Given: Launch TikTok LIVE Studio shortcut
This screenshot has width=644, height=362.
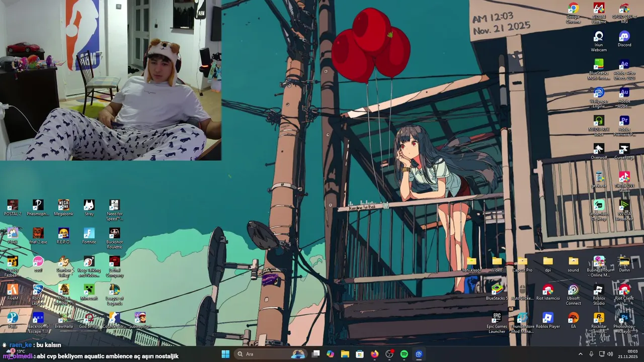Looking at the screenshot, I should click(x=624, y=182).
